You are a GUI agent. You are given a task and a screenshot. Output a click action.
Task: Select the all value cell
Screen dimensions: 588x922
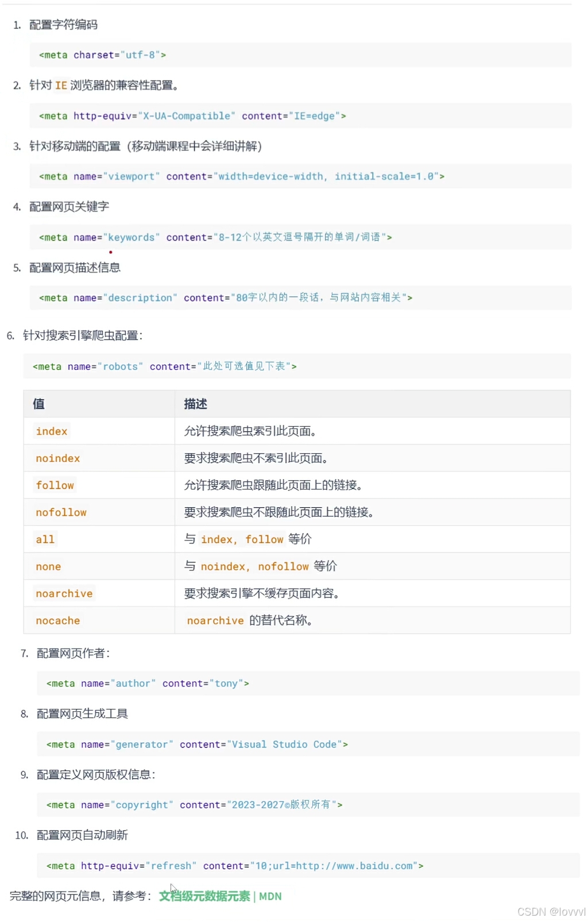pos(99,539)
